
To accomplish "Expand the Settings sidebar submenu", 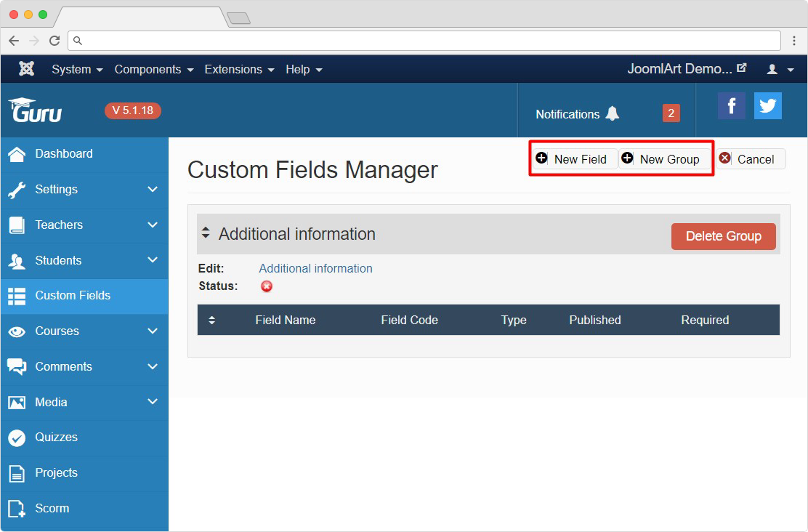I will pyautogui.click(x=153, y=189).
